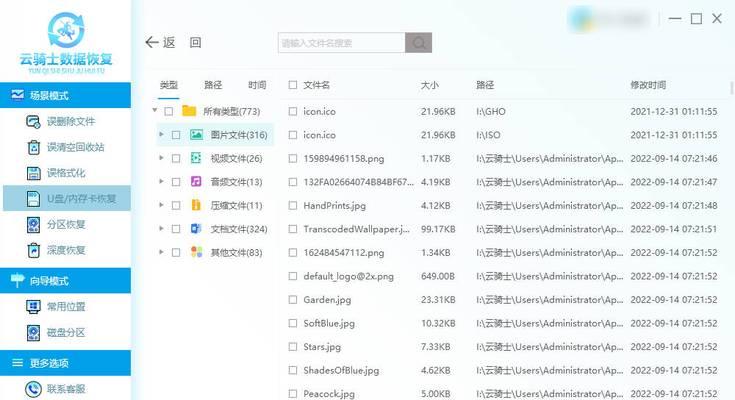Expand the 图片文件 tree node
The image size is (735, 400).
pos(161,135)
